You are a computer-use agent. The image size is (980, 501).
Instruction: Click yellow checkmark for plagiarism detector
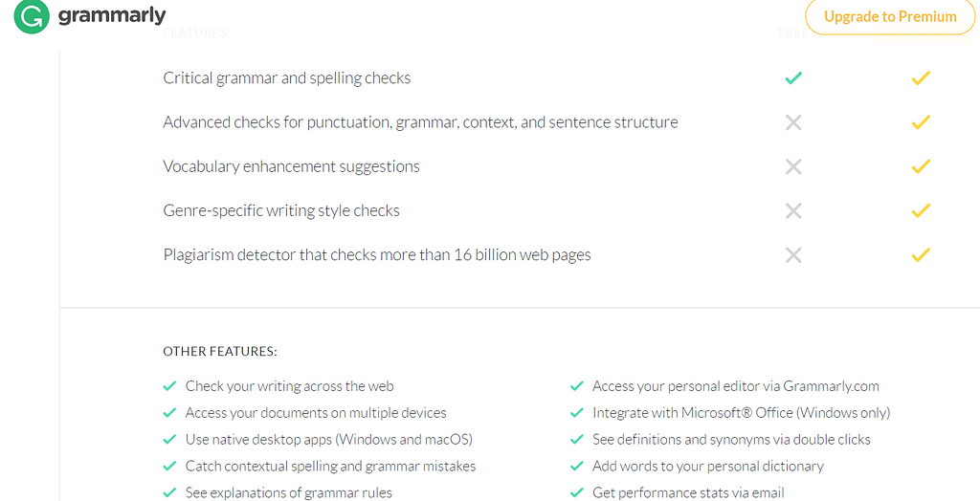pyautogui.click(x=921, y=255)
